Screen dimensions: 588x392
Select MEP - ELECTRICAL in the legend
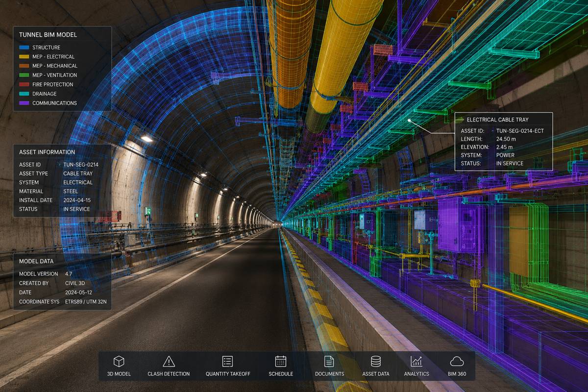53,57
